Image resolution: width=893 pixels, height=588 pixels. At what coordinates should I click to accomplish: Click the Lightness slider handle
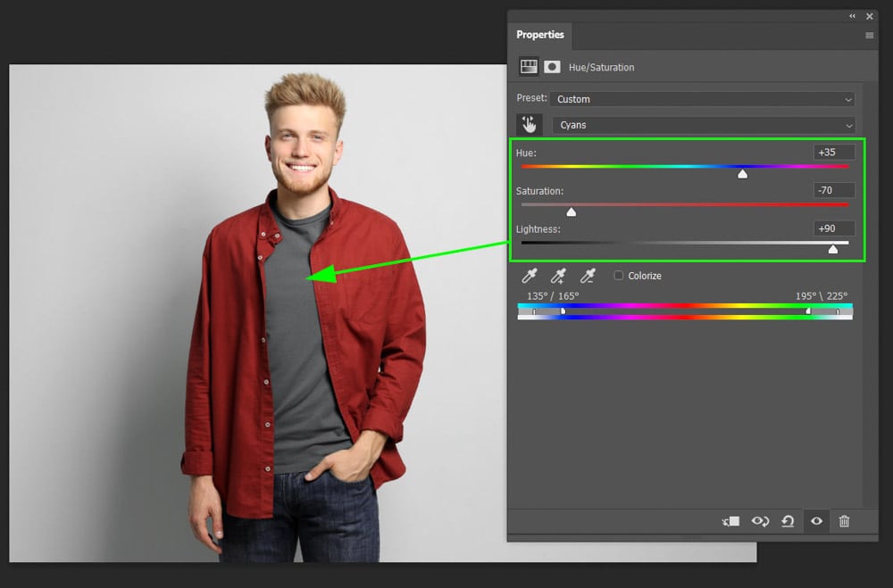click(x=833, y=250)
